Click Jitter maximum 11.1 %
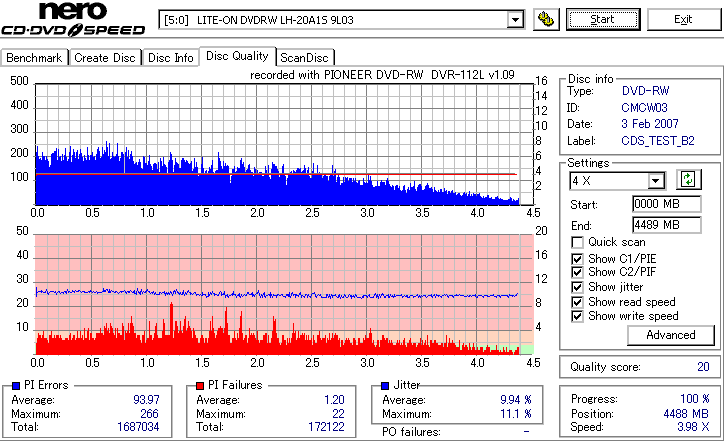 tap(516, 413)
